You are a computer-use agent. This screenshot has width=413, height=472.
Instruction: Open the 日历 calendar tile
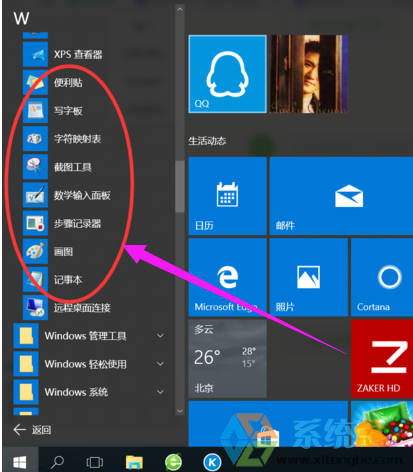[227, 196]
